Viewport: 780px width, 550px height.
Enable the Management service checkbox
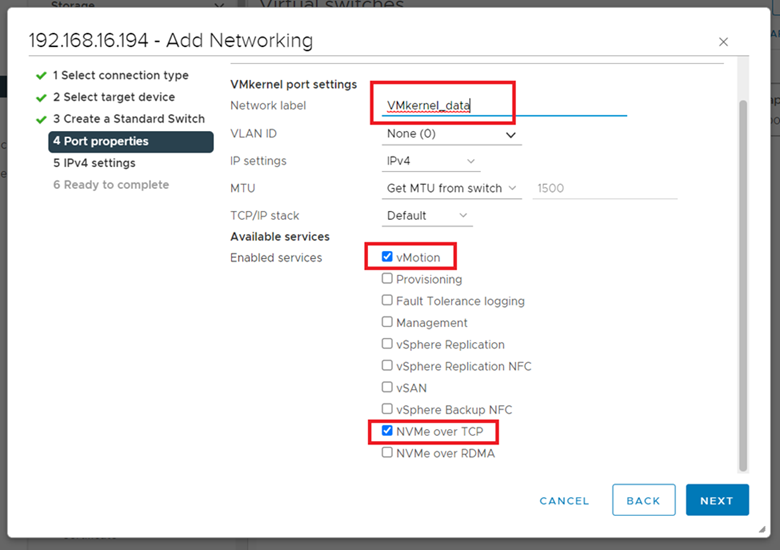387,322
